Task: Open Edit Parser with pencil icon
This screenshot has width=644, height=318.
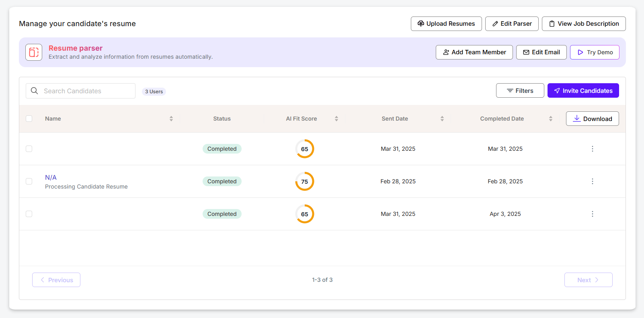Action: tap(512, 24)
